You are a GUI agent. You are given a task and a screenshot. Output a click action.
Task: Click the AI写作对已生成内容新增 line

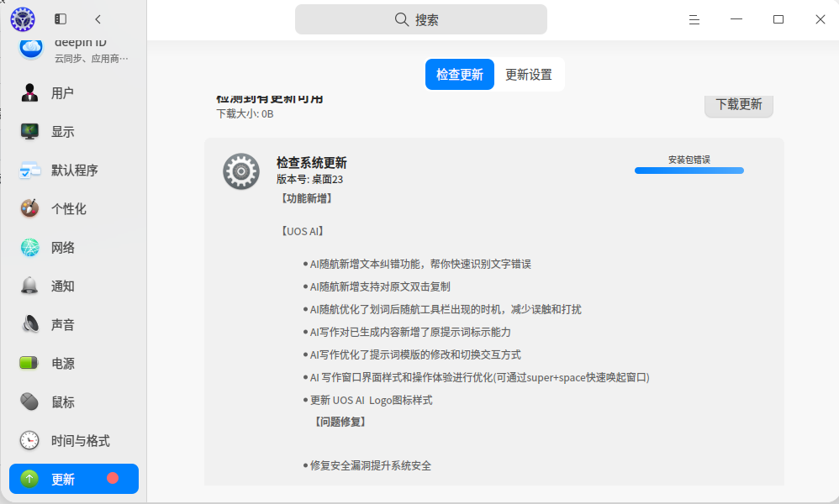pos(410,333)
